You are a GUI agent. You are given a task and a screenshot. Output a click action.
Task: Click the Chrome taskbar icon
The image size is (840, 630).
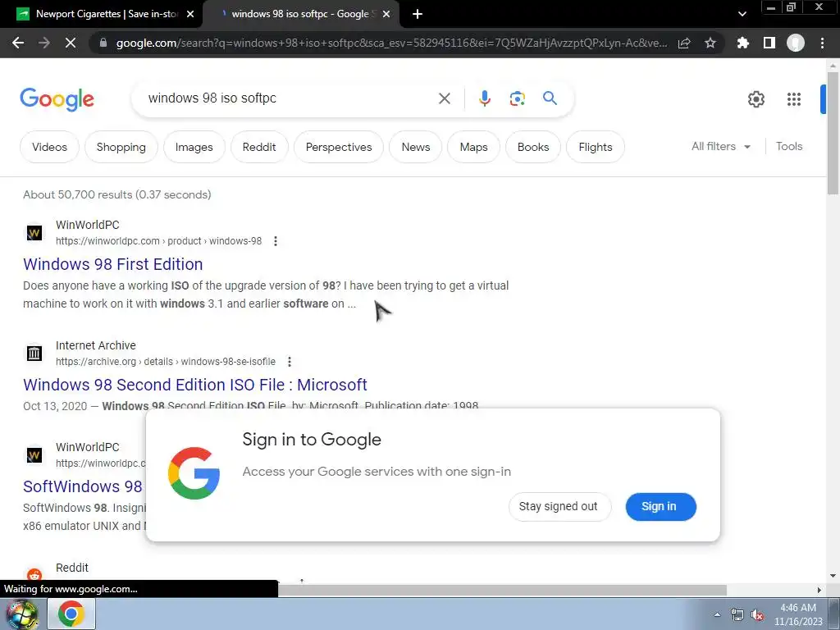pyautogui.click(x=71, y=614)
